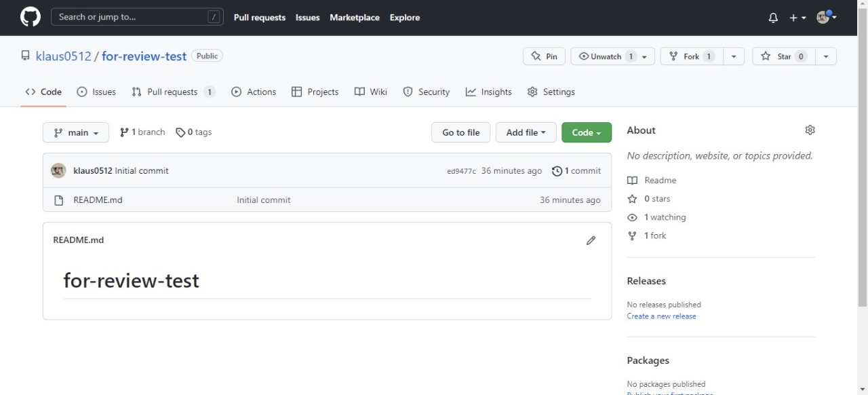
Task: View the 0 tags link
Action: point(194,132)
